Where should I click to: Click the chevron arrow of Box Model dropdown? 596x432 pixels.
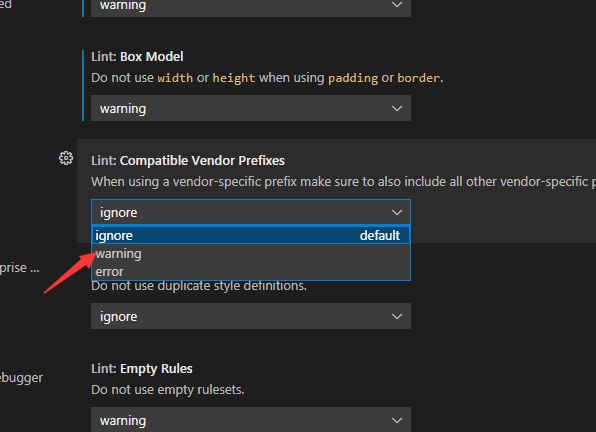click(x=397, y=109)
